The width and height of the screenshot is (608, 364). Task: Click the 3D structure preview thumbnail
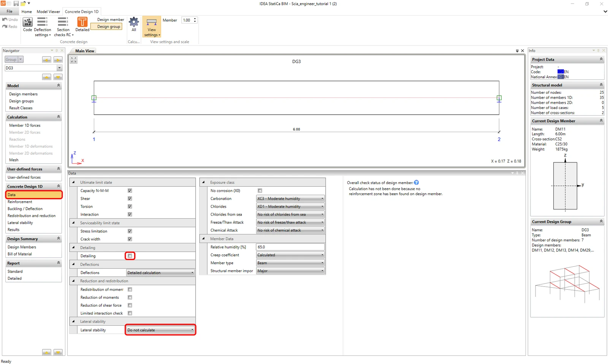[x=567, y=285]
